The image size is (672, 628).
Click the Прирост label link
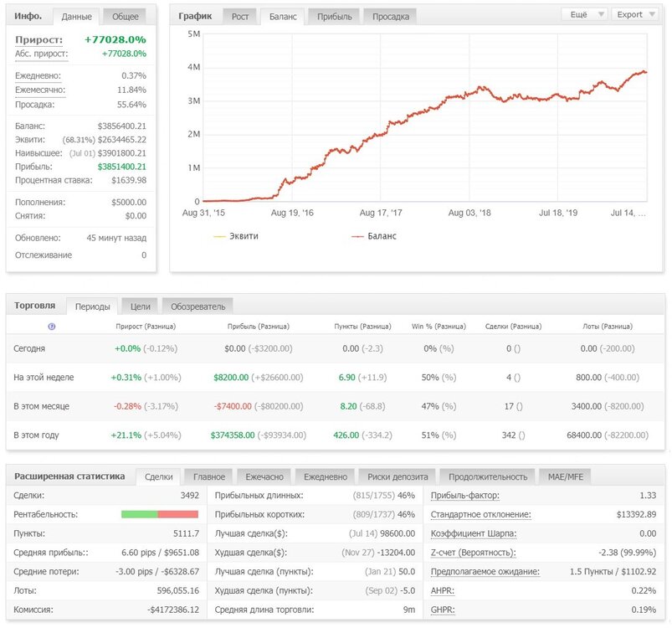pos(38,40)
